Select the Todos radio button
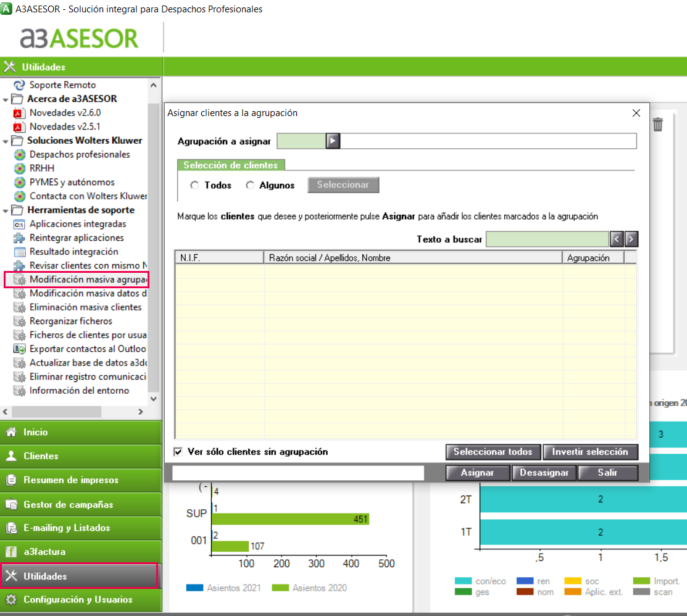Viewport: 687px width, 616px height. point(194,185)
